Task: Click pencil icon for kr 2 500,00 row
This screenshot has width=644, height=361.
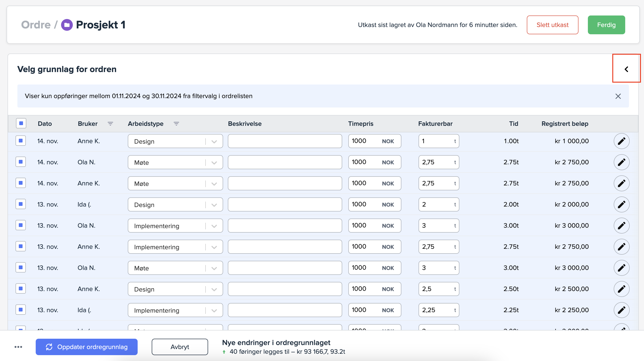Action: pyautogui.click(x=621, y=289)
